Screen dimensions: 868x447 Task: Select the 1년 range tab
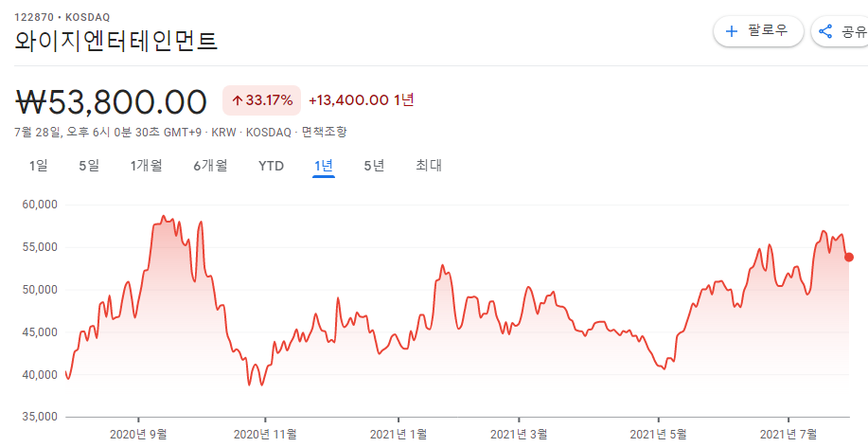(324, 166)
